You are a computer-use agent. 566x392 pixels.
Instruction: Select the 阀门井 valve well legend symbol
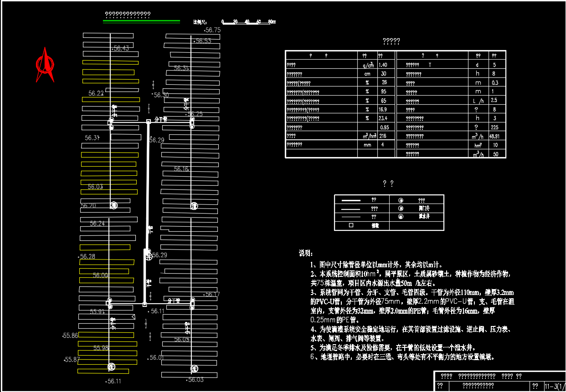point(401,208)
